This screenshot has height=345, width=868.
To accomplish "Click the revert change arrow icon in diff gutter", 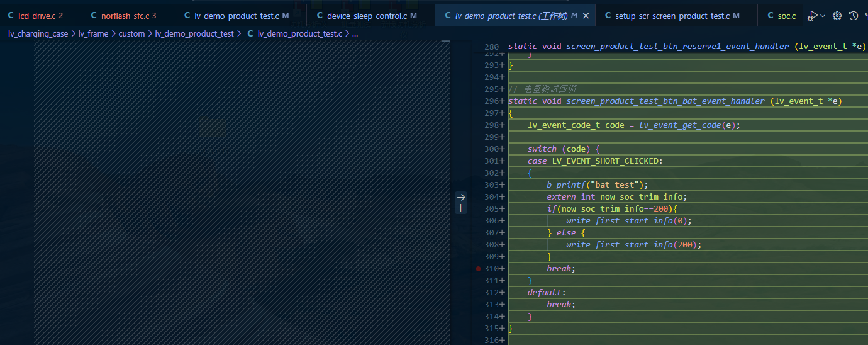I will 461,197.
